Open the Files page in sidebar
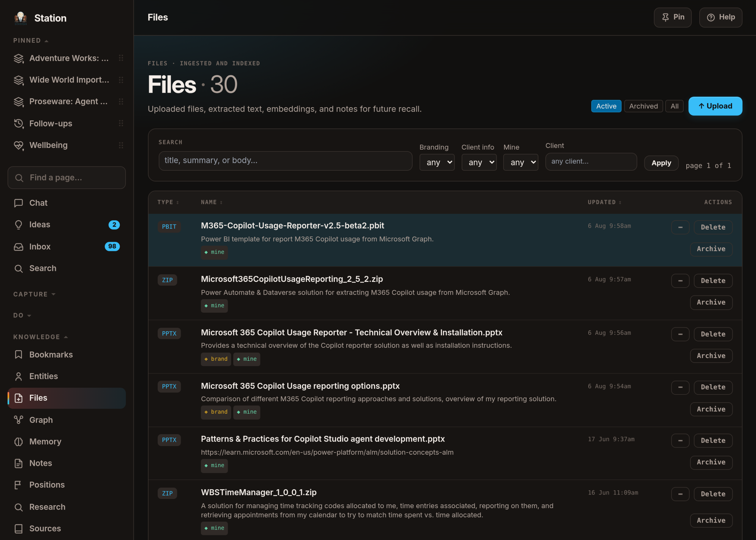Viewport: 756px width, 540px height. pyautogui.click(x=66, y=398)
